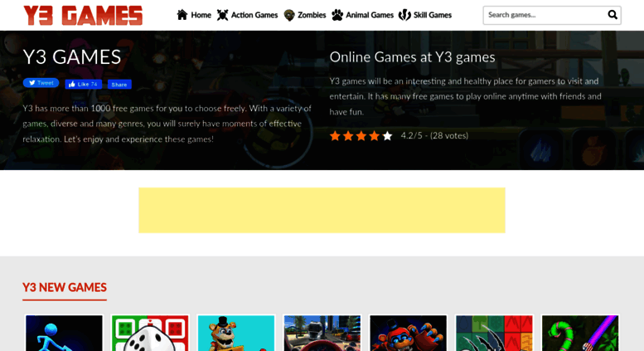
Task: Click the Skill Games hands icon
Action: click(x=404, y=15)
